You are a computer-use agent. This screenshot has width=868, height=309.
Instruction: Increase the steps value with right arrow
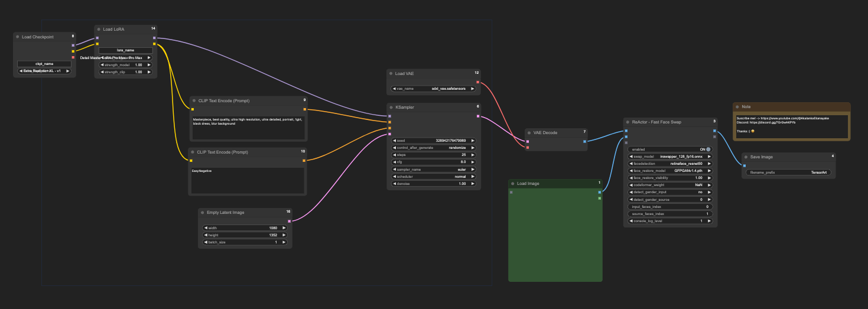pos(473,155)
